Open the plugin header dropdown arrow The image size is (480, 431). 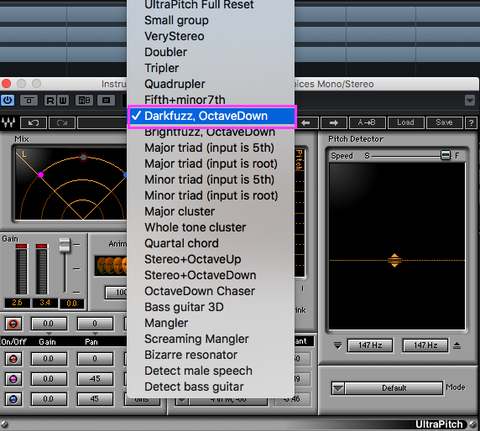click(x=470, y=100)
